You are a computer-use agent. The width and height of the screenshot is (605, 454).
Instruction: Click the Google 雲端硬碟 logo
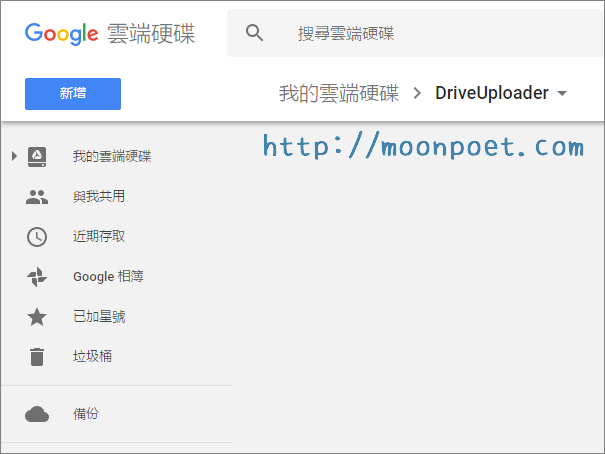[110, 33]
